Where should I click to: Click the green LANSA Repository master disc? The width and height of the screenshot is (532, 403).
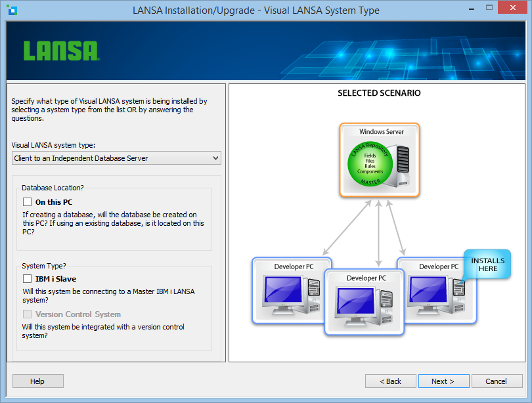[x=370, y=164]
